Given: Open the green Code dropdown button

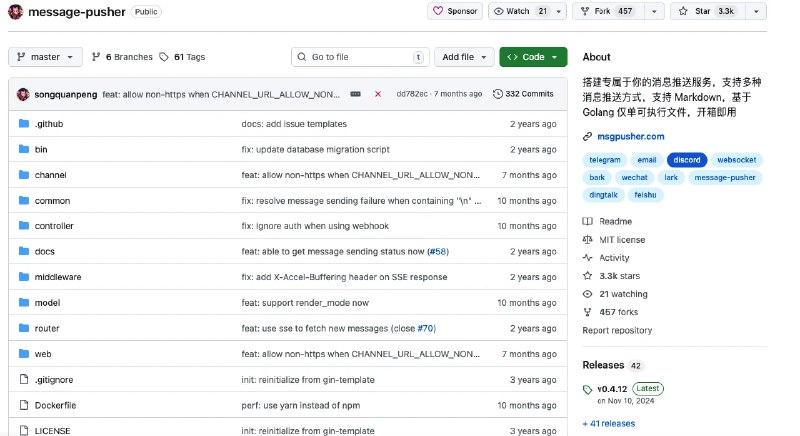Looking at the screenshot, I should coord(533,57).
